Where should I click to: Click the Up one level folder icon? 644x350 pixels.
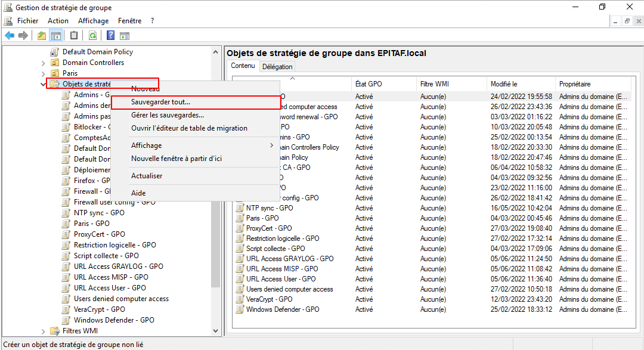[x=42, y=35]
